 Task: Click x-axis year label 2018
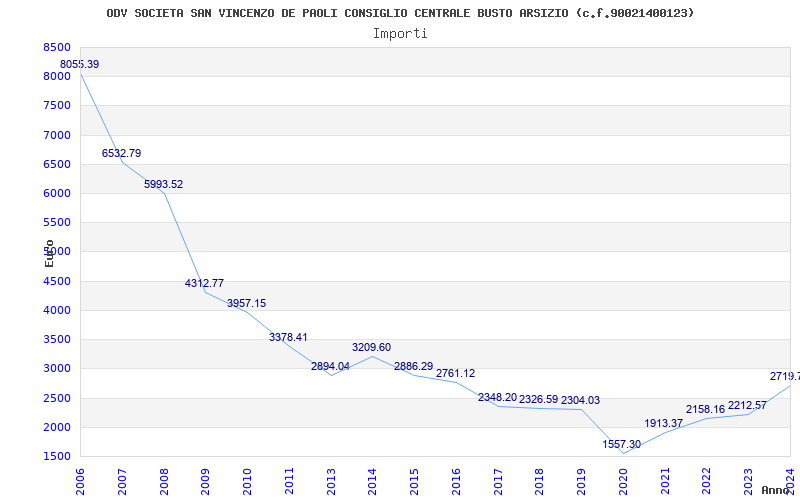(539, 482)
